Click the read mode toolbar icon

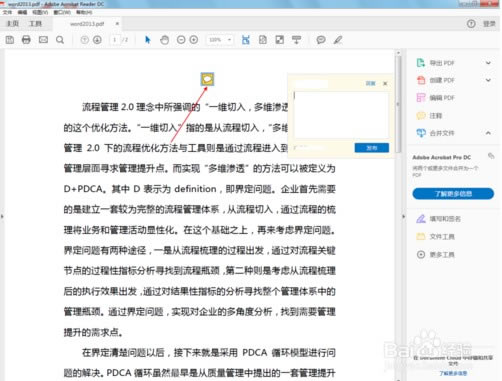296,40
